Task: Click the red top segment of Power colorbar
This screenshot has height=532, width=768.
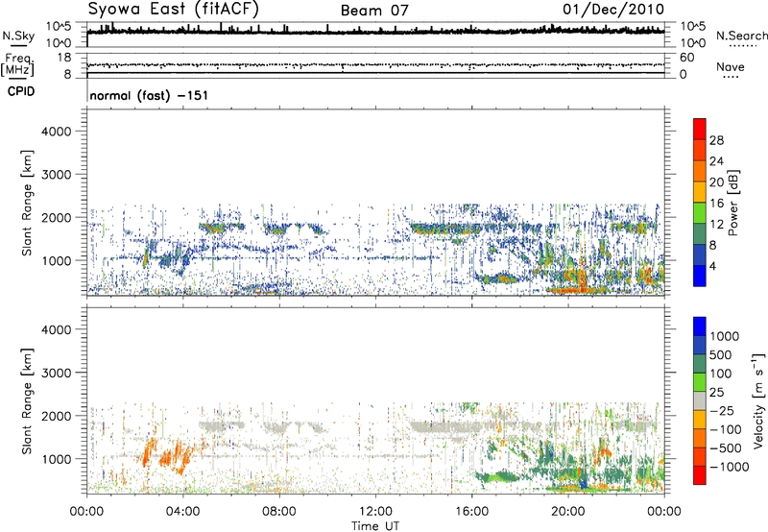Action: point(700,129)
